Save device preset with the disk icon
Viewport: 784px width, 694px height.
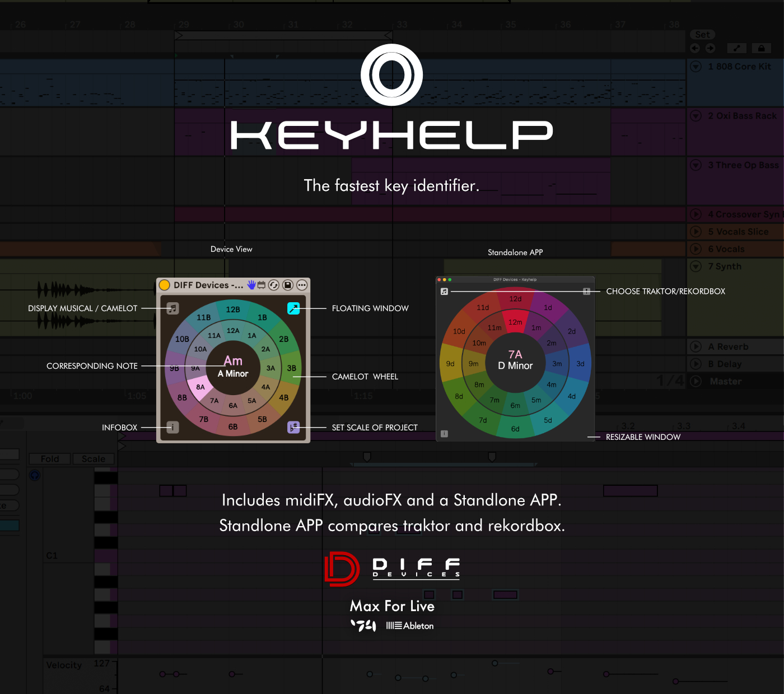click(x=288, y=285)
